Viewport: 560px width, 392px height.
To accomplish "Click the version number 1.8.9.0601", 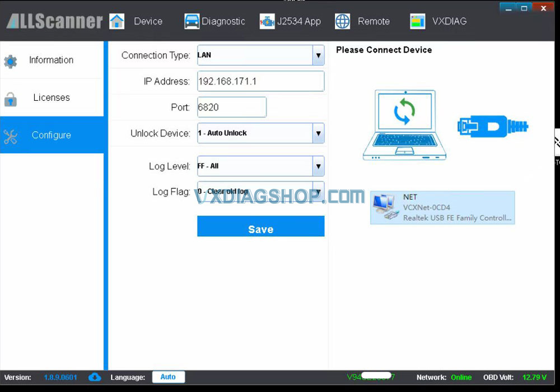I will pyautogui.click(x=60, y=377).
